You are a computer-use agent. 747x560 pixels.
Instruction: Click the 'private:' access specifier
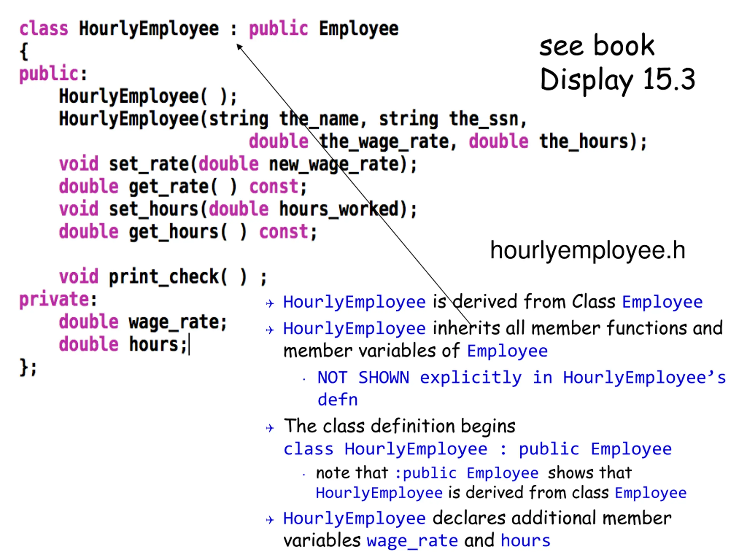pyautogui.click(x=58, y=300)
